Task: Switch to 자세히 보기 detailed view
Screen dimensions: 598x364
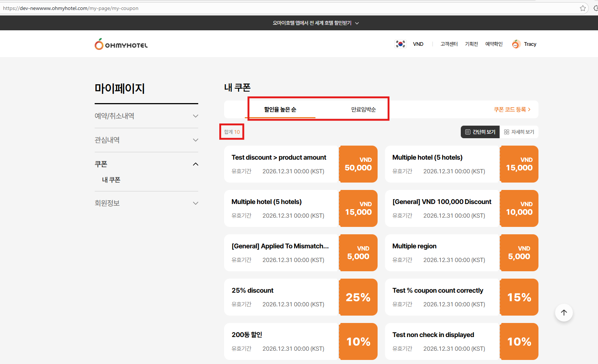Action: [519, 132]
